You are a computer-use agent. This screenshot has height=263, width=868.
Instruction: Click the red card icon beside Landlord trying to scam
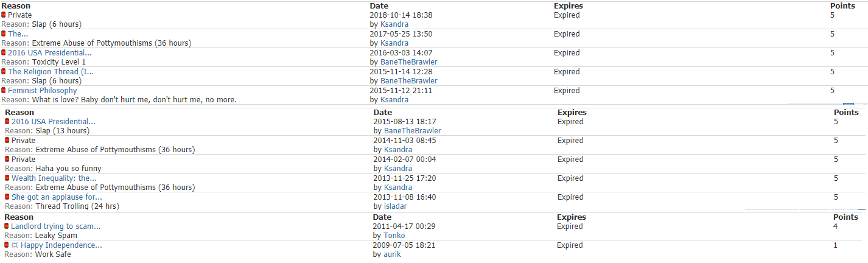[x=7, y=226]
